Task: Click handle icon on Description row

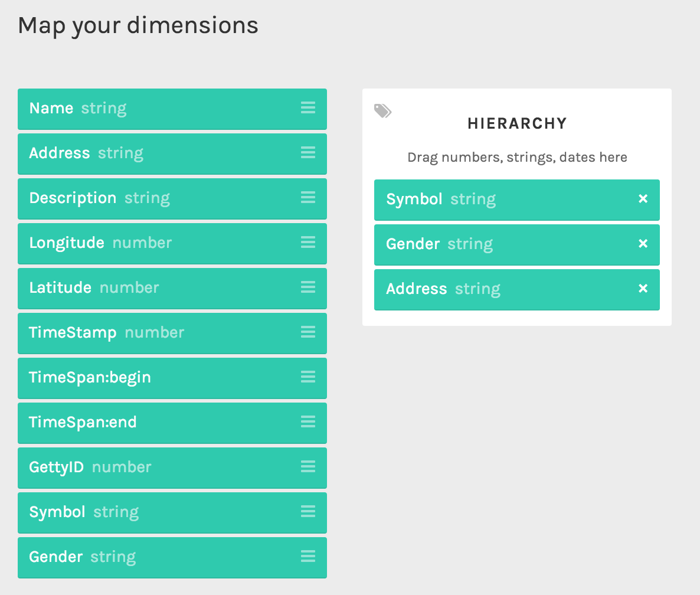Action: click(308, 197)
